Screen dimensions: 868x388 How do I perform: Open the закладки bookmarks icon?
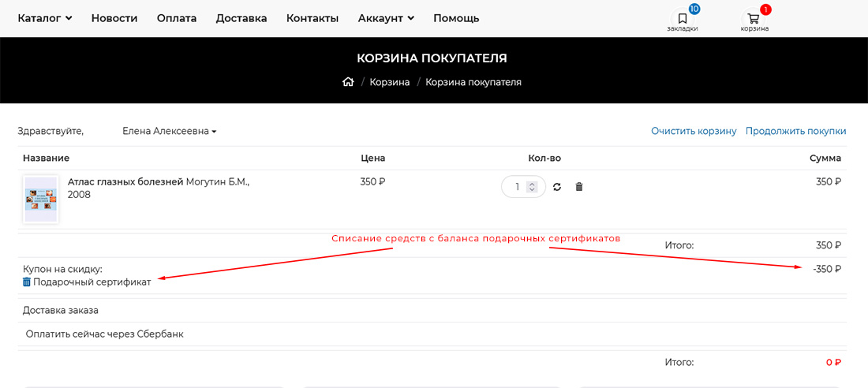683,19
